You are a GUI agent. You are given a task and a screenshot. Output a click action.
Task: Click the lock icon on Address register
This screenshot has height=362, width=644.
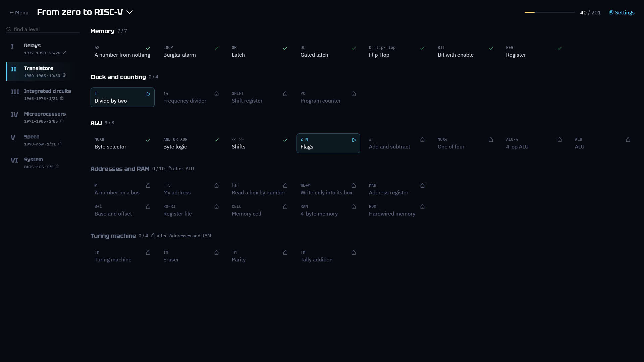tap(422, 186)
